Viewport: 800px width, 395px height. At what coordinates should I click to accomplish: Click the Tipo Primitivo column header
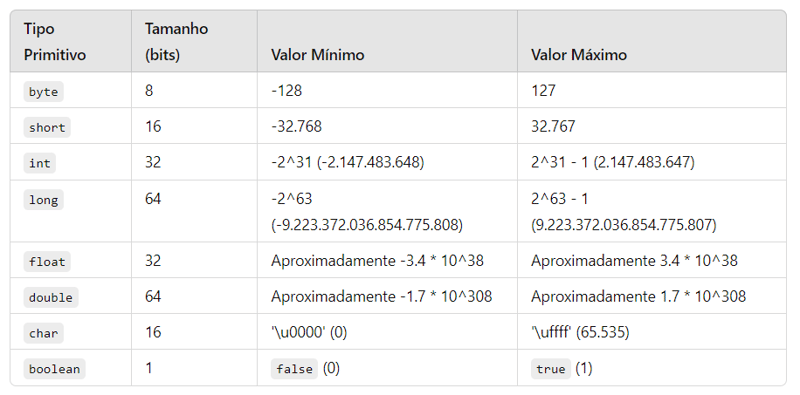[55, 41]
